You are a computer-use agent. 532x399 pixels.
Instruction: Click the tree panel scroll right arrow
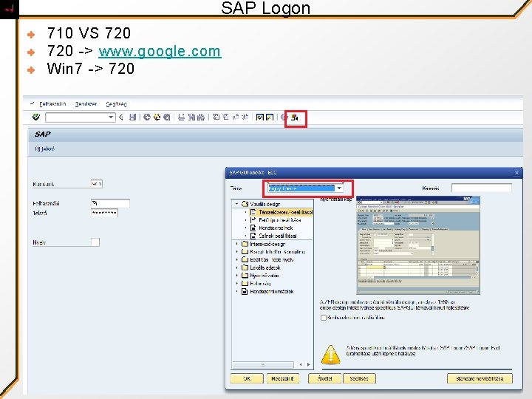pyautogui.click(x=308, y=365)
